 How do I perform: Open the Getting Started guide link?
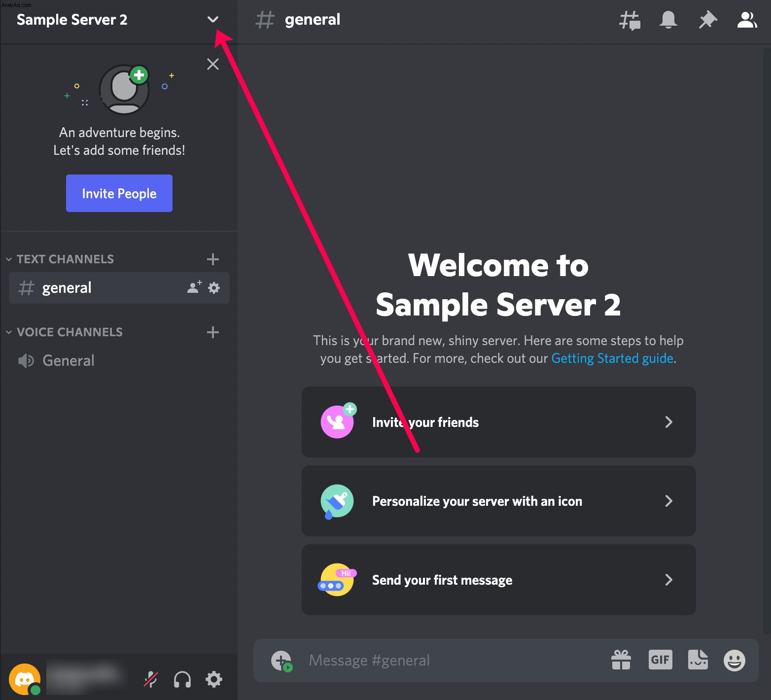click(x=612, y=358)
